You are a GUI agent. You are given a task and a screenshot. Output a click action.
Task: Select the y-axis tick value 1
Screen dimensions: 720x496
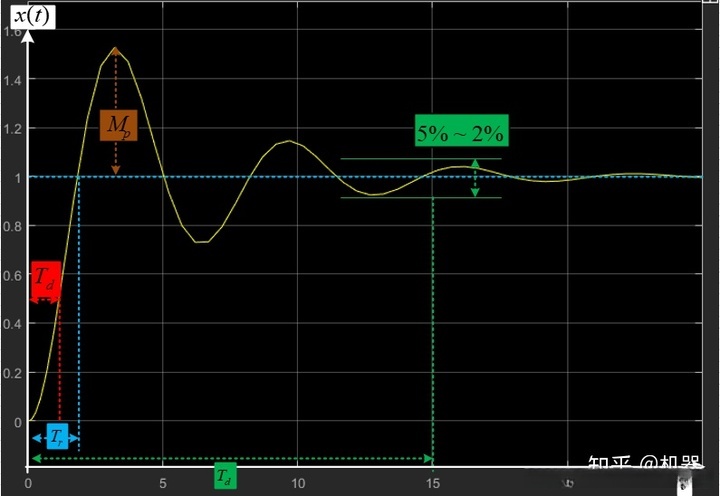point(18,178)
